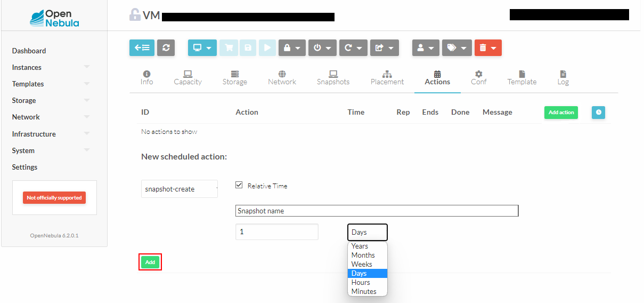Select Weeks from the period list
Viewport: 644px width, 303px height.
(x=362, y=264)
